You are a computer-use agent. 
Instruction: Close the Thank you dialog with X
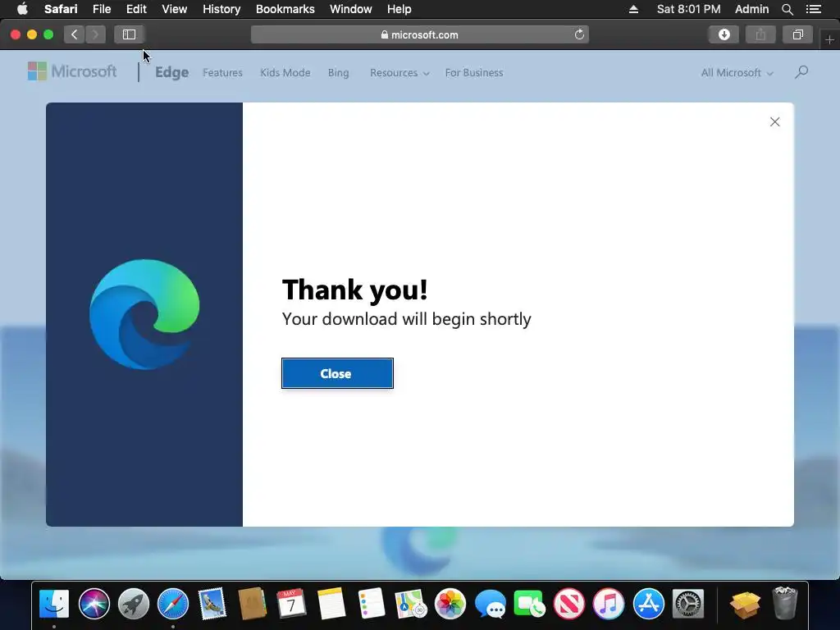774,122
